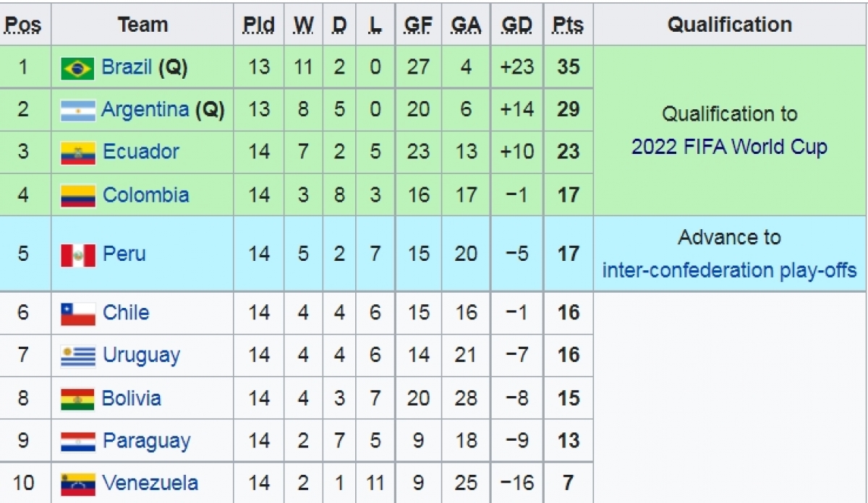
Task: Visit the Venezuela team page link
Action: pos(150,483)
